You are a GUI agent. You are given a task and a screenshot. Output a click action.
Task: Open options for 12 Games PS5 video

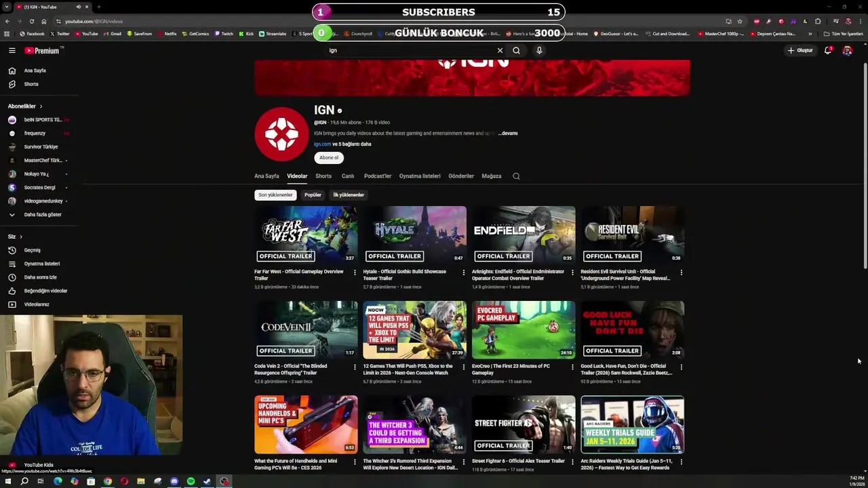tap(464, 367)
